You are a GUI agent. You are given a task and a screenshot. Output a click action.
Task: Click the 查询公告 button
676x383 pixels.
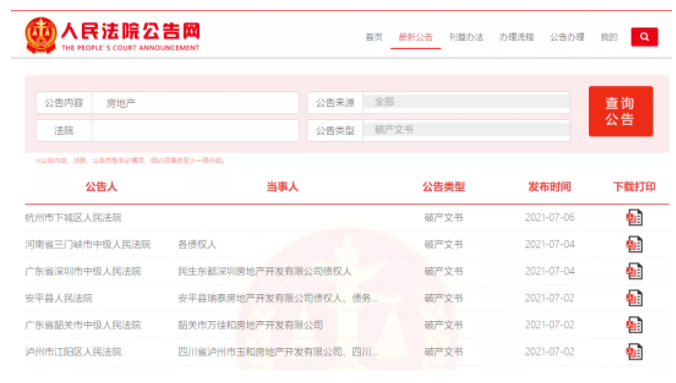pyautogui.click(x=621, y=111)
